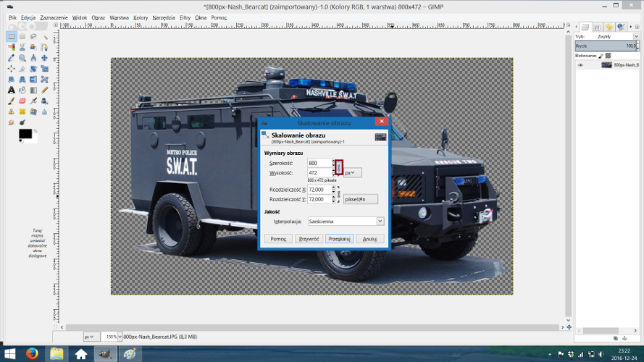Select the Alignment tool
Image resolution: width=644 pixels, height=362 pixels.
(11, 69)
